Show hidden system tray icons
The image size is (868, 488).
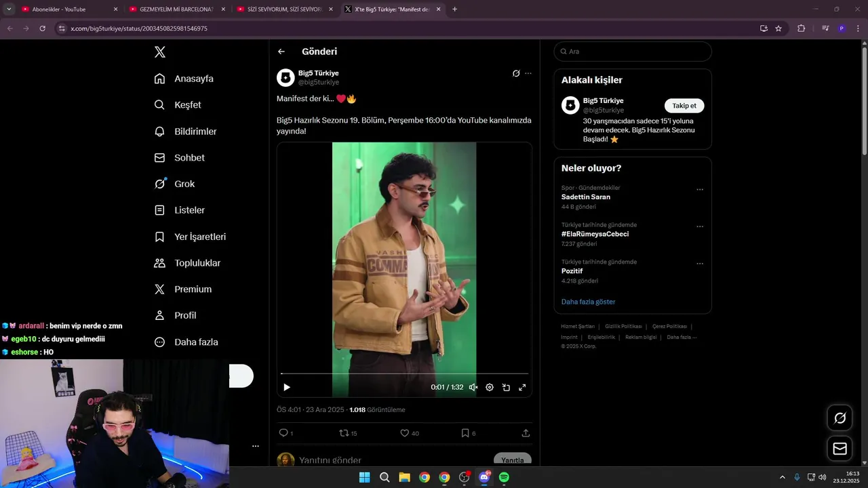(782, 477)
